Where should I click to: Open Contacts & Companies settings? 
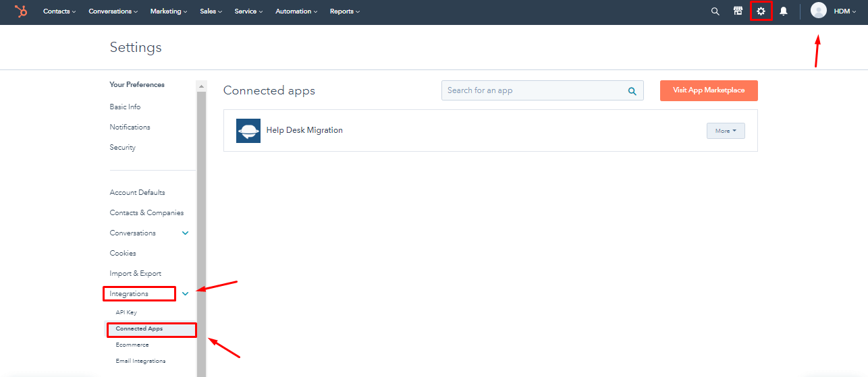pos(146,213)
